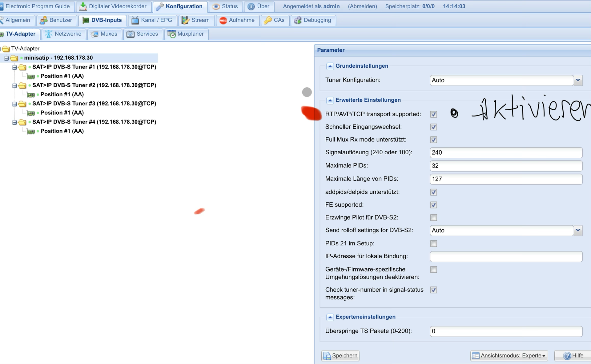The image size is (591, 364).
Task: Collapse SAT>IP DVB-S Tuner #2 node
Action: (x=14, y=85)
